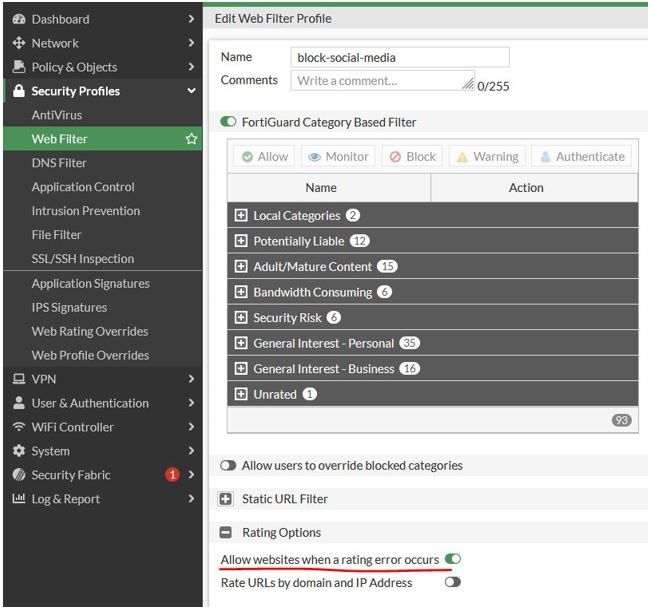
Task: Click the WiFi Controller icon
Action: (x=18, y=427)
